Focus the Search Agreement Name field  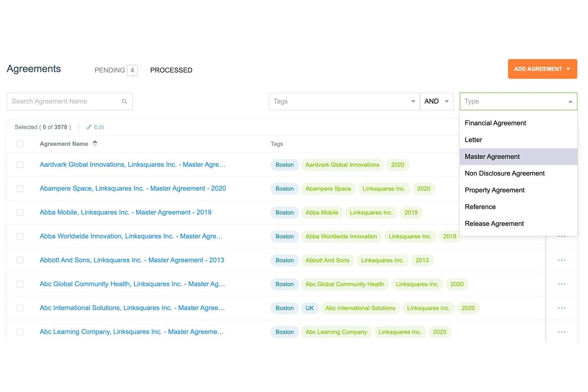click(x=70, y=101)
